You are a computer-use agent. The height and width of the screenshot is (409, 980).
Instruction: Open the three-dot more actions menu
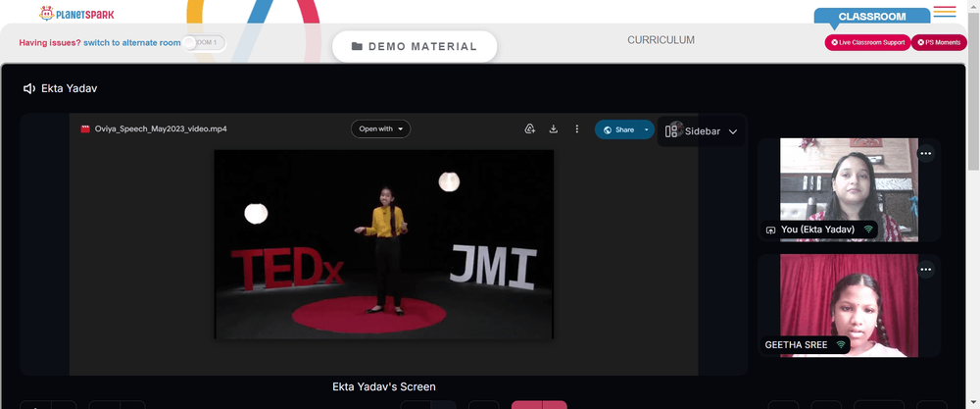click(x=577, y=128)
